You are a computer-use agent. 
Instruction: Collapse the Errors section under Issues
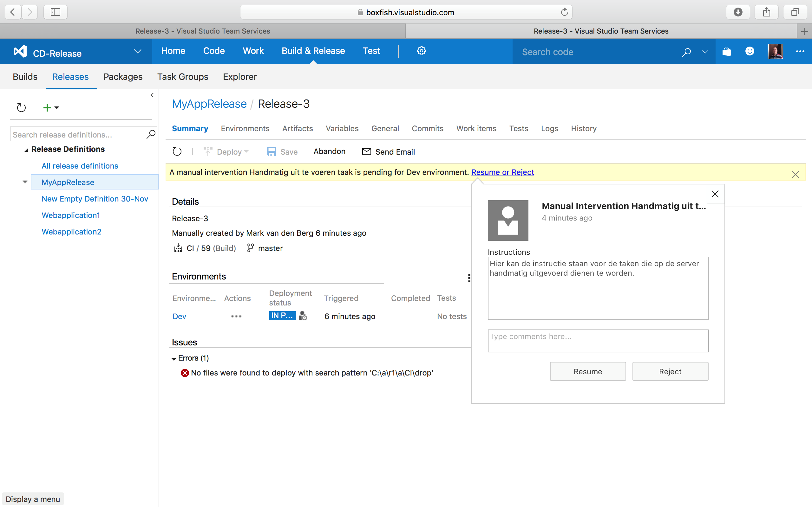174,358
